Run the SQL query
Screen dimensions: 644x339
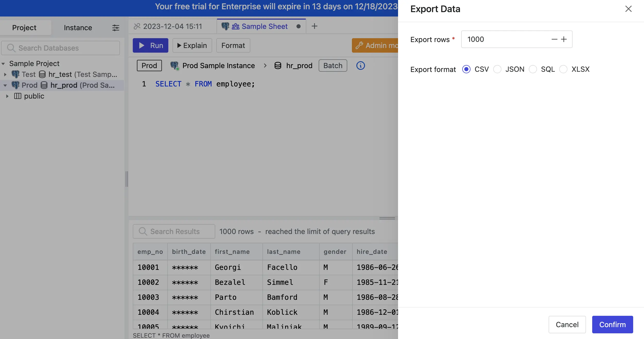point(151,45)
